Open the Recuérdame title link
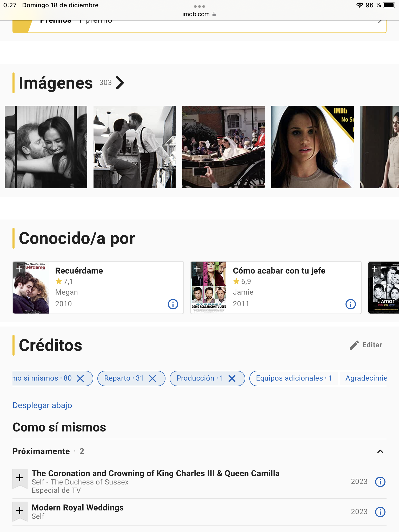Viewport: 399px width, 532px height. tap(79, 271)
